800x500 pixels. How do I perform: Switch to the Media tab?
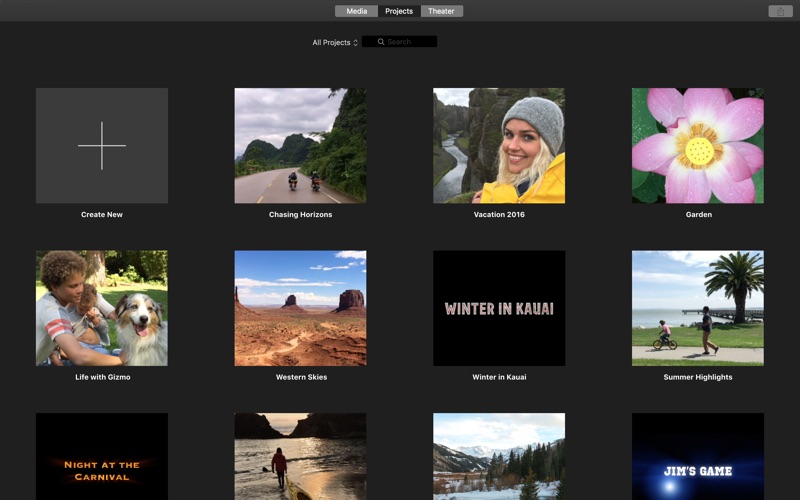coord(357,11)
